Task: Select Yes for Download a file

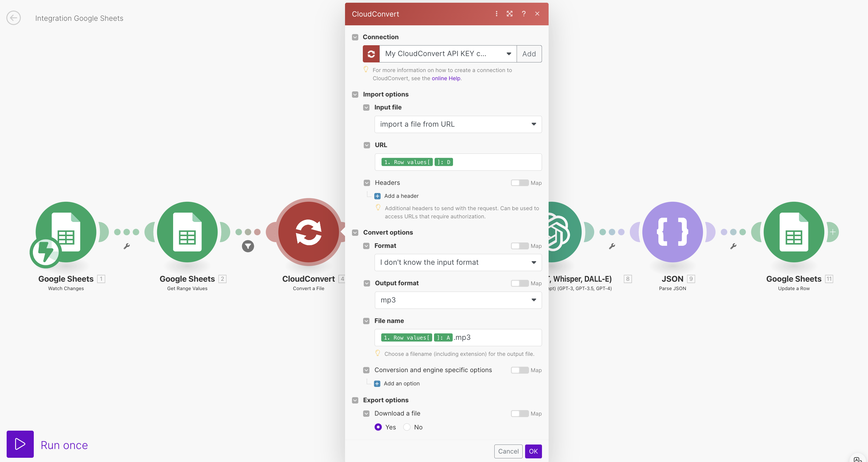Action: [x=378, y=427]
